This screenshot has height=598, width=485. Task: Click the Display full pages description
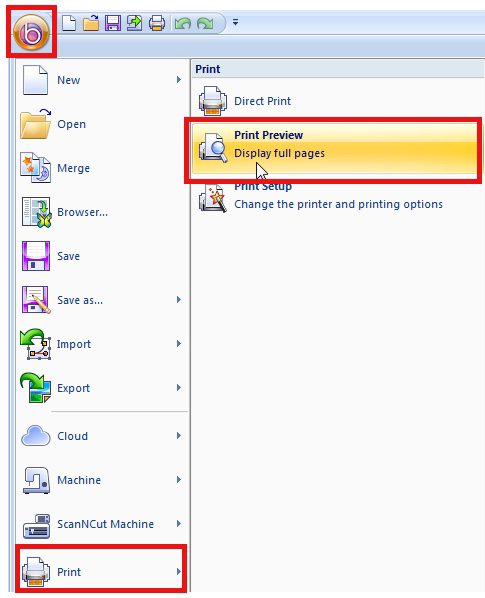279,153
